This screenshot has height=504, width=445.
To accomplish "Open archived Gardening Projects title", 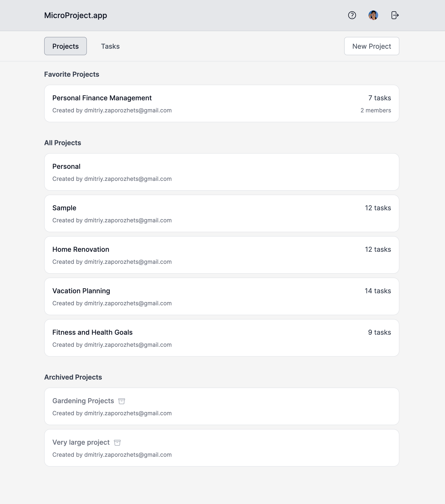I will point(83,401).
